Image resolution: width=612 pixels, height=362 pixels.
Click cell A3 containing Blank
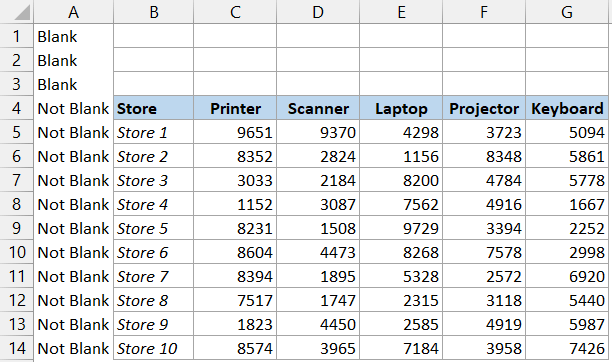73,84
